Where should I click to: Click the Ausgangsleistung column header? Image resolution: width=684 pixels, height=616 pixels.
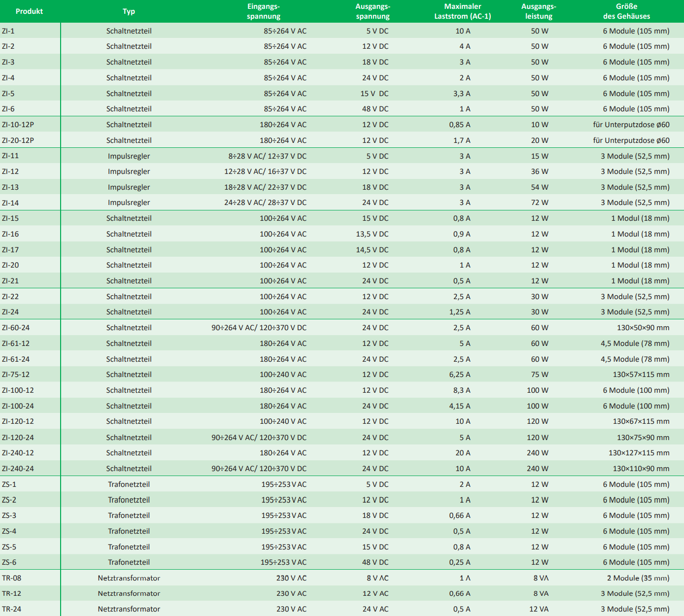tap(539, 11)
